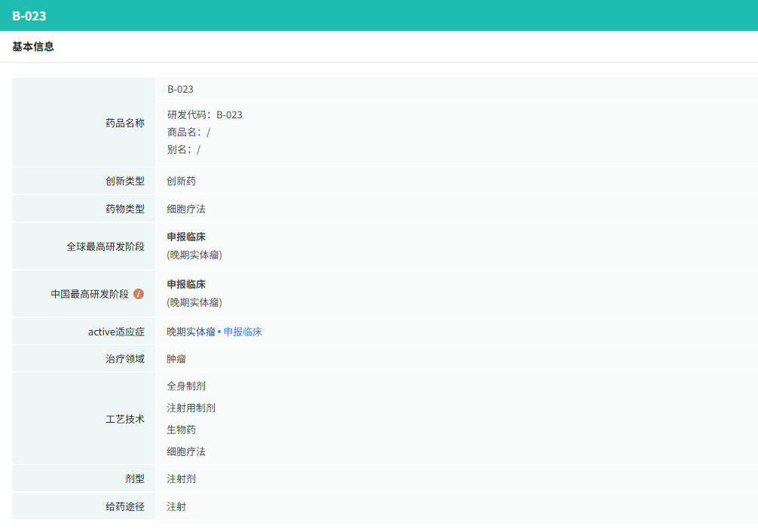Viewport: 758px width, 532px height.
Task: Click the 研发代码:B-023 text
Action: click(x=204, y=115)
